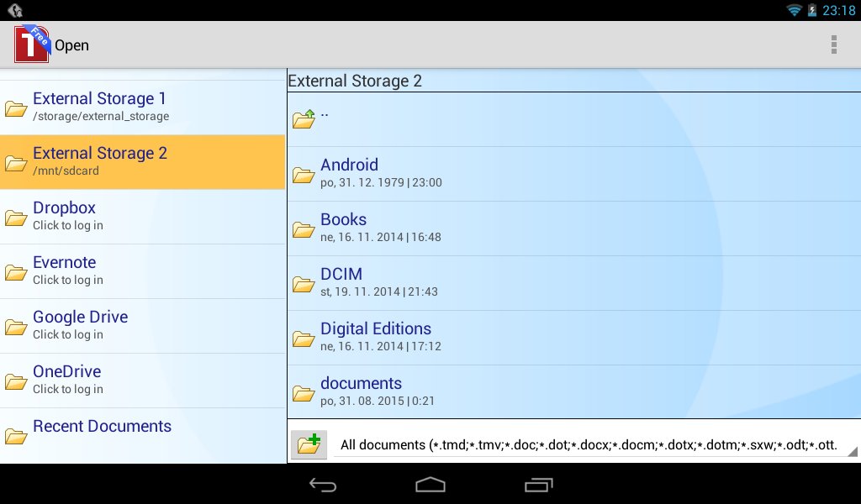The height and width of the screenshot is (504, 861).
Task: Create a new folder with the plus icon
Action: click(x=309, y=444)
